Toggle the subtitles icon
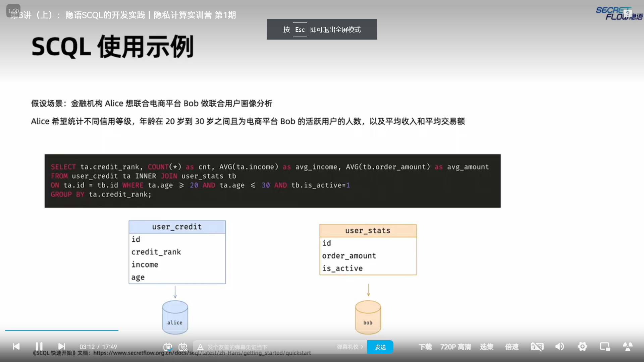 coord(537,347)
